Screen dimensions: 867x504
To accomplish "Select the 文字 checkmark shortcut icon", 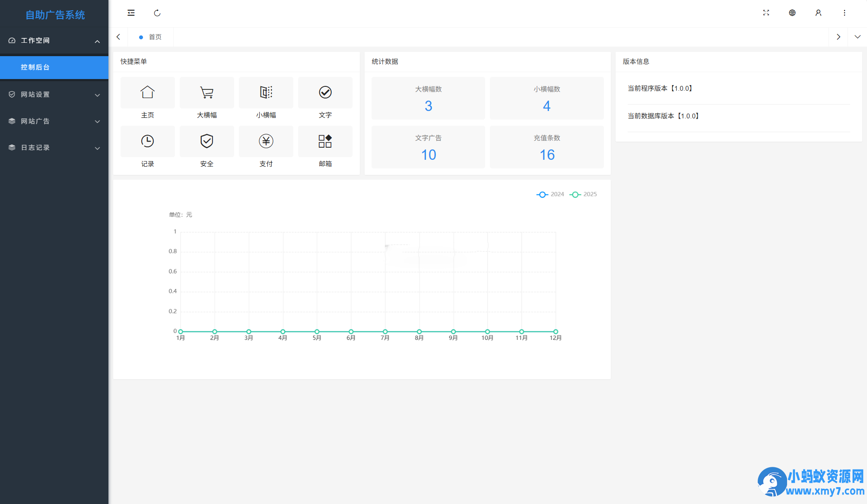I will 325,92.
